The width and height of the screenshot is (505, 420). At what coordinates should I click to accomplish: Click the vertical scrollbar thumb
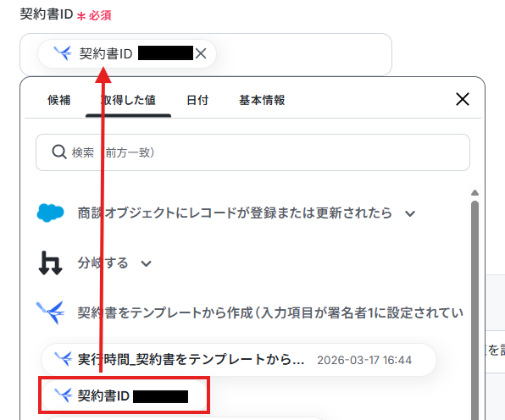point(474,309)
